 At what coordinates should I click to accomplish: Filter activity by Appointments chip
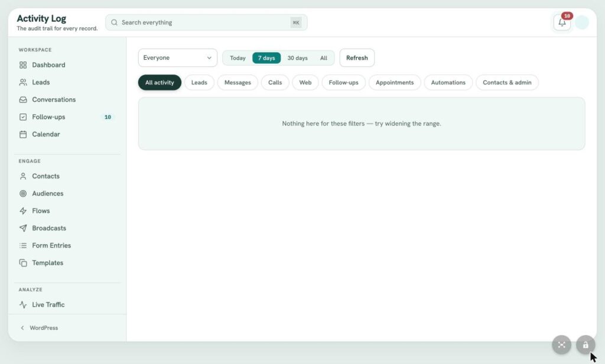[394, 83]
